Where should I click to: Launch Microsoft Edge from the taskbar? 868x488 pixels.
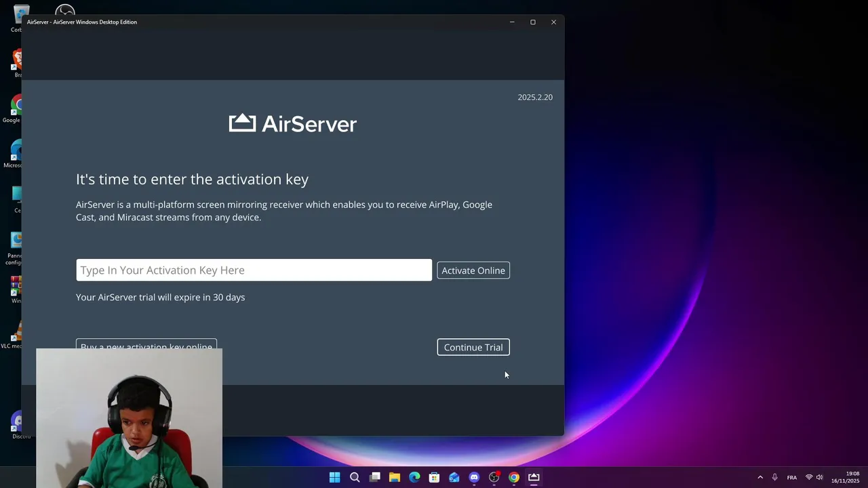coord(414,477)
